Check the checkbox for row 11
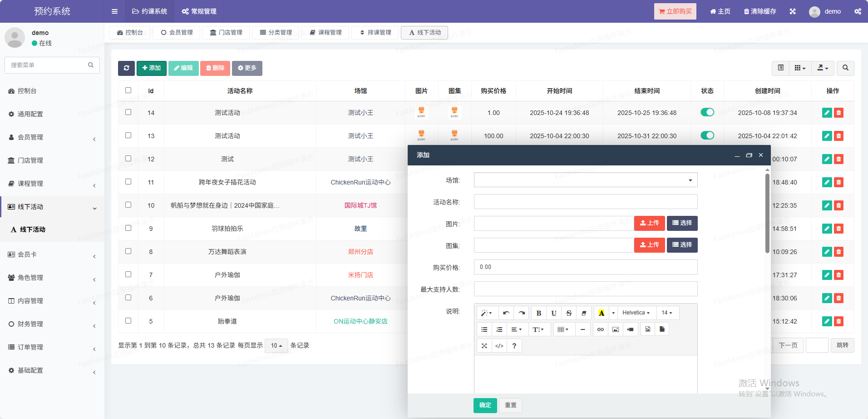The height and width of the screenshot is (419, 868). (128, 182)
